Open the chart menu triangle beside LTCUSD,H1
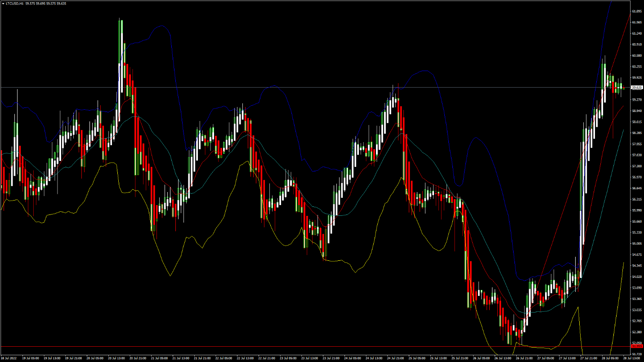This screenshot has width=644, height=362. point(3,3)
